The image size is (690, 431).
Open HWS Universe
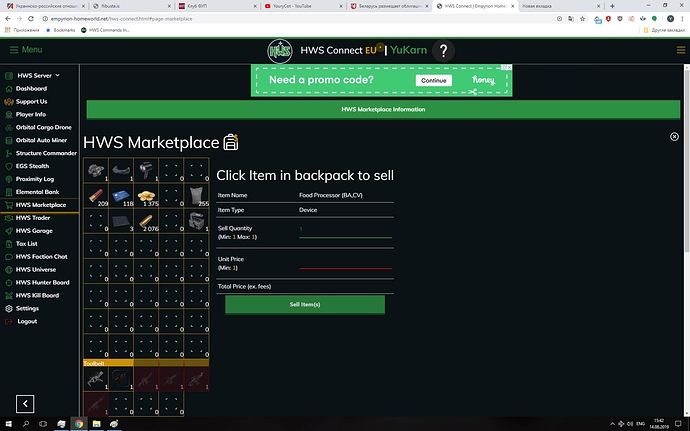[x=36, y=269]
